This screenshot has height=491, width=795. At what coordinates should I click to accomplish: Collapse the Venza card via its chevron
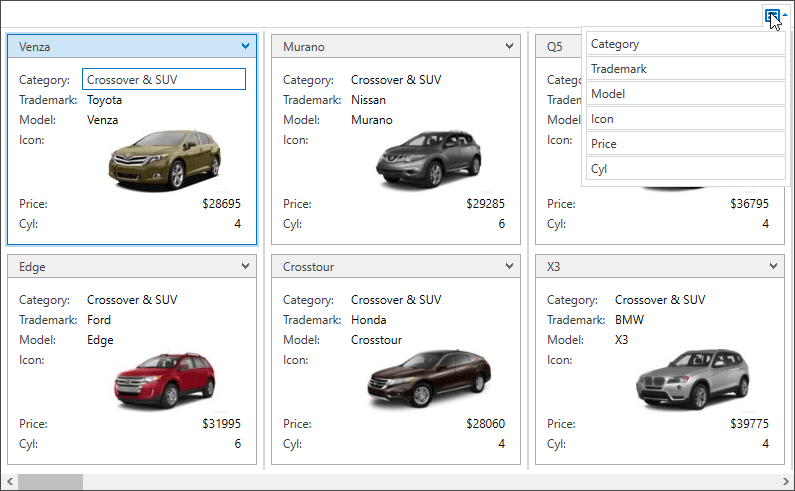click(x=245, y=46)
